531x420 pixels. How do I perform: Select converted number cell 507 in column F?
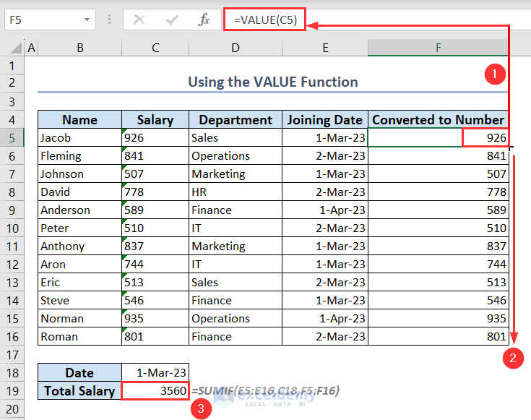point(439,174)
